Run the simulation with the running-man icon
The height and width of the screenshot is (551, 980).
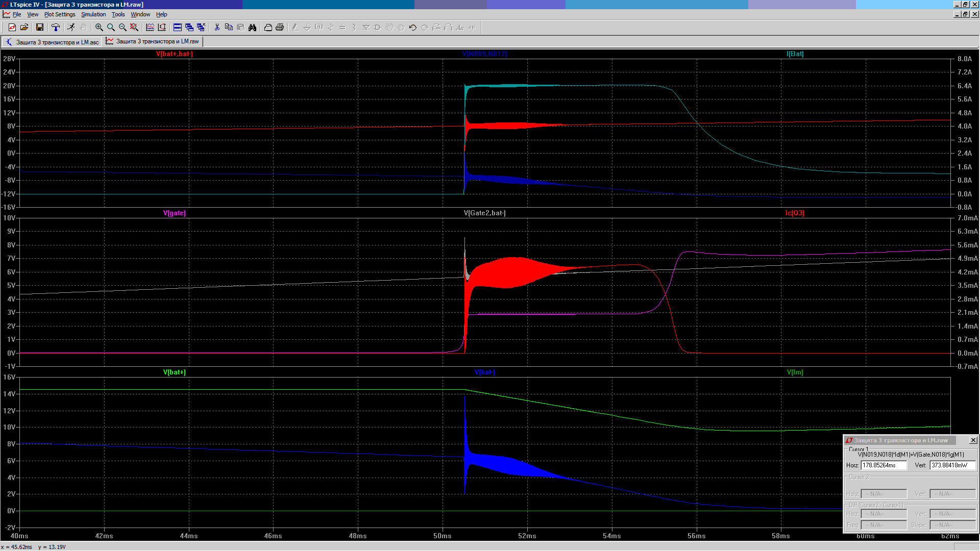tap(71, 28)
